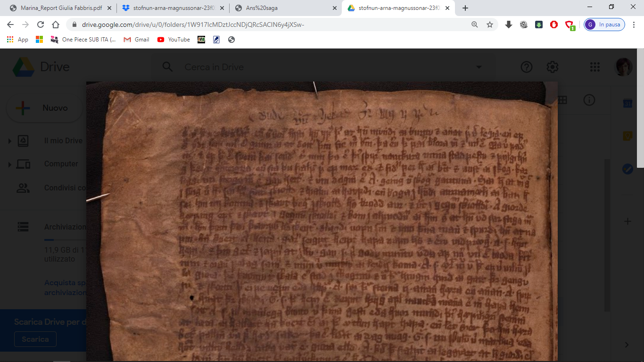644x362 pixels.
Task: Close the active Google Drive tab
Action: coord(447,8)
